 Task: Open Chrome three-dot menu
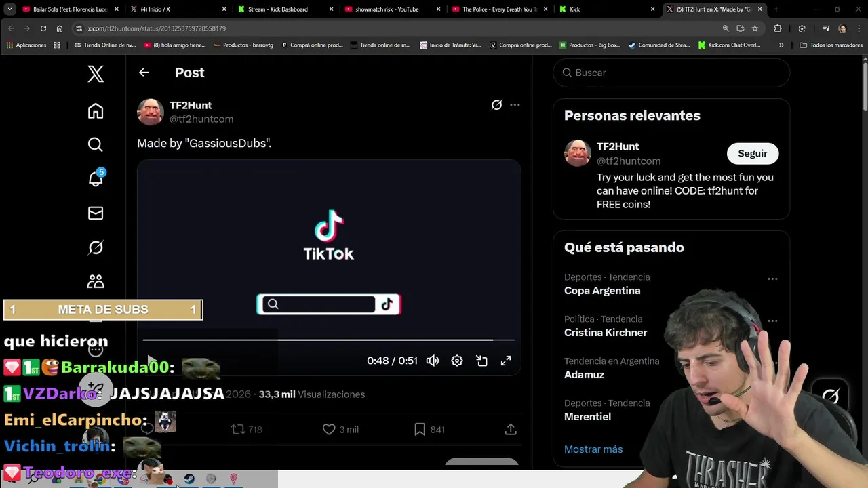pyautogui.click(x=858, y=28)
